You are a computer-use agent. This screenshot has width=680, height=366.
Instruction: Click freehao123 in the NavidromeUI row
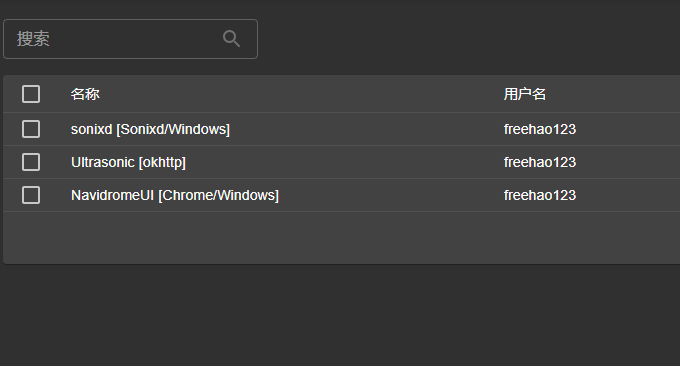pyautogui.click(x=540, y=195)
